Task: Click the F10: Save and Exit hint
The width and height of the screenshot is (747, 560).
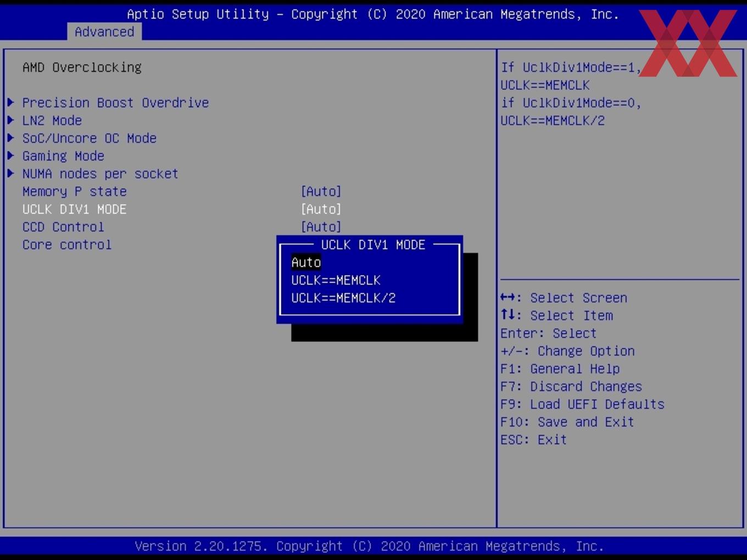Action: click(x=567, y=422)
